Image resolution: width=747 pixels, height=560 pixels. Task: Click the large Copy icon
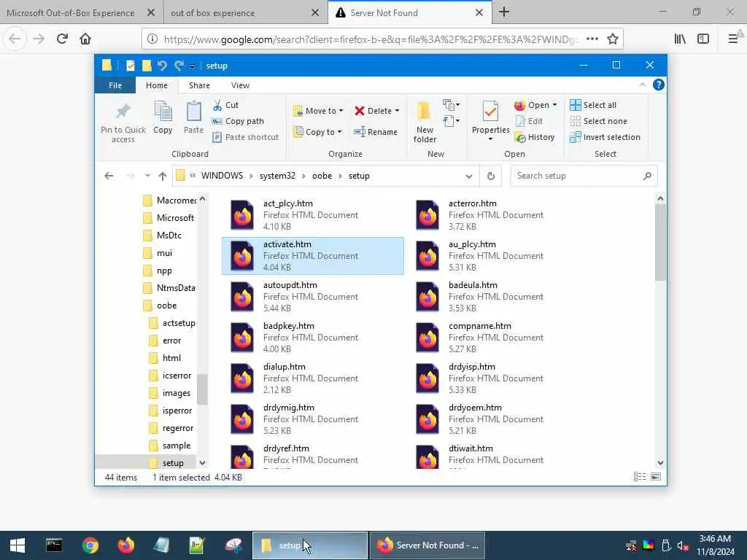163,111
